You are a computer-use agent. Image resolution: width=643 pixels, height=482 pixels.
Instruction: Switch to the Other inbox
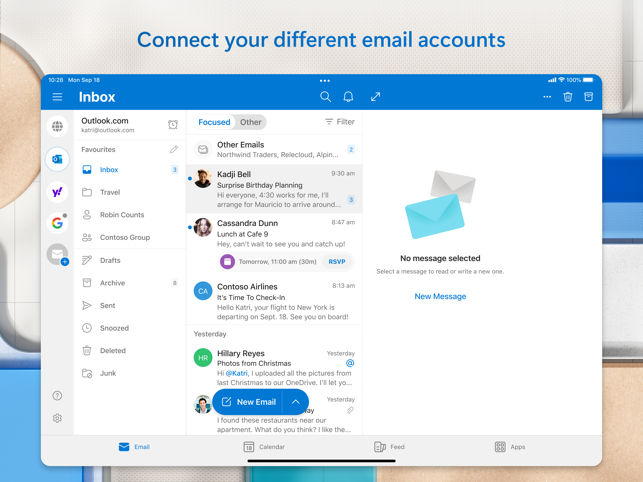[x=251, y=122]
